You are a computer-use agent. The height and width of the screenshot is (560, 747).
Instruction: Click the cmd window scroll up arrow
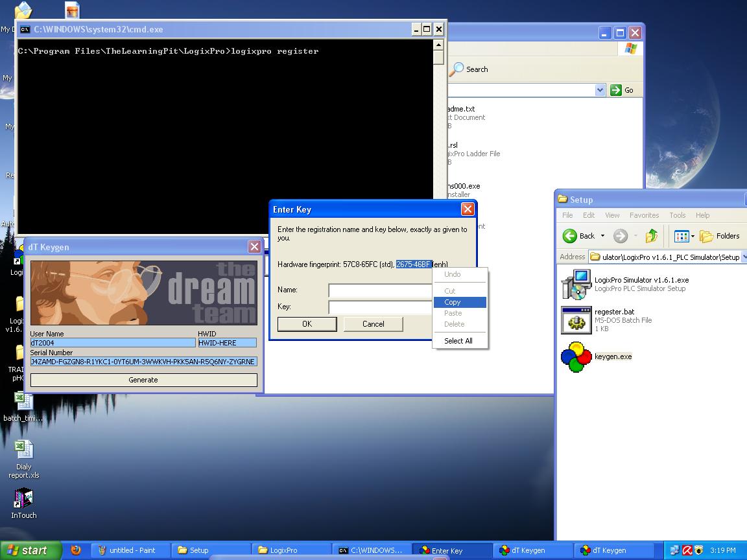tap(439, 45)
